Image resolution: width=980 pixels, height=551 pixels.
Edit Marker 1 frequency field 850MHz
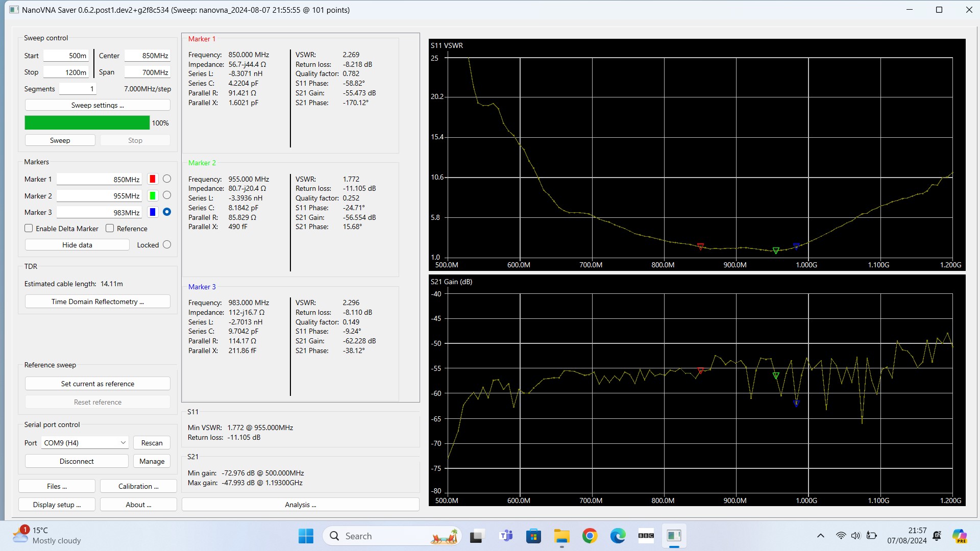(100, 179)
